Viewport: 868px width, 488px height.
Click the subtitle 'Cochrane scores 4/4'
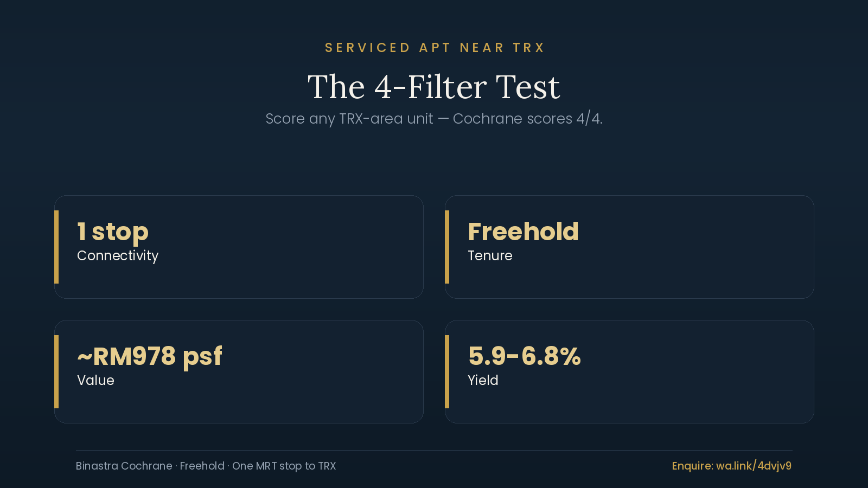click(527, 119)
